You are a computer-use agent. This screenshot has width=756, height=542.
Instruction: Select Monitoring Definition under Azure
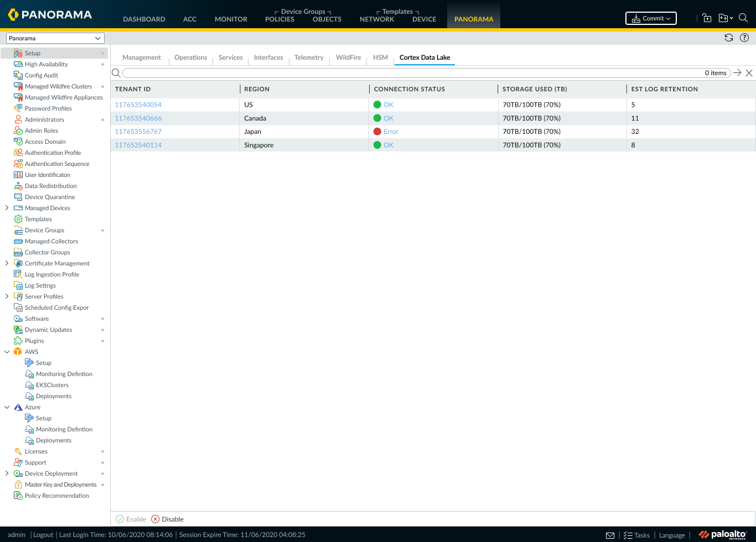(x=64, y=429)
